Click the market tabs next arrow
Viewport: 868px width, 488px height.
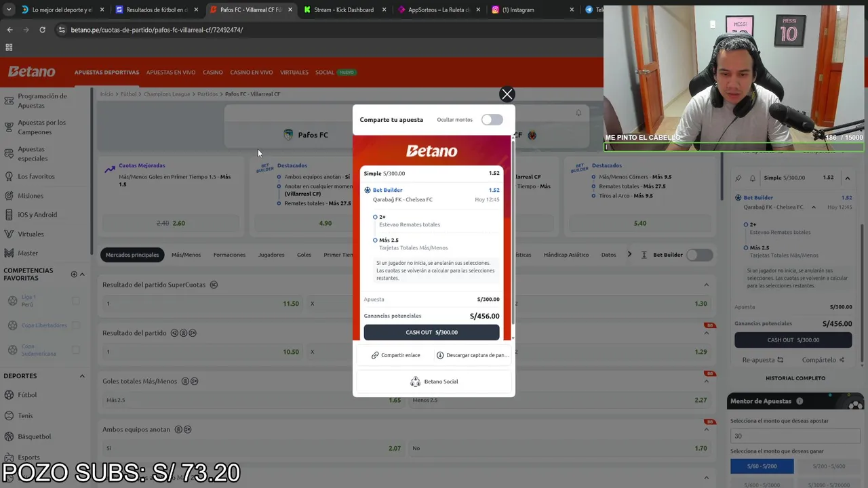click(x=629, y=255)
